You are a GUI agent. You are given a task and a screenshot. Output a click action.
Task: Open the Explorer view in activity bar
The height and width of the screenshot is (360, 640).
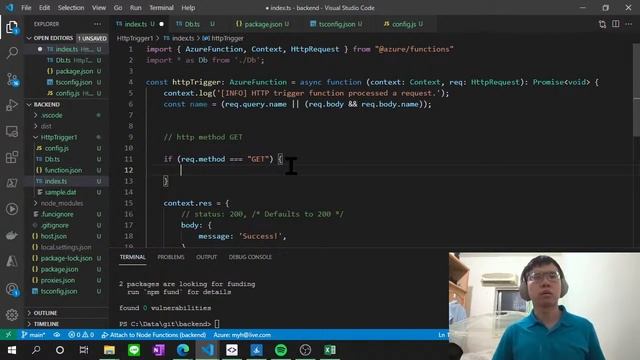click(x=12, y=28)
